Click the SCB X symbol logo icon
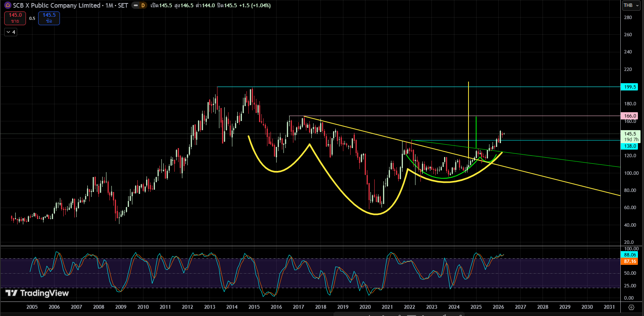The width and height of the screenshot is (644, 316). pos(8,5)
